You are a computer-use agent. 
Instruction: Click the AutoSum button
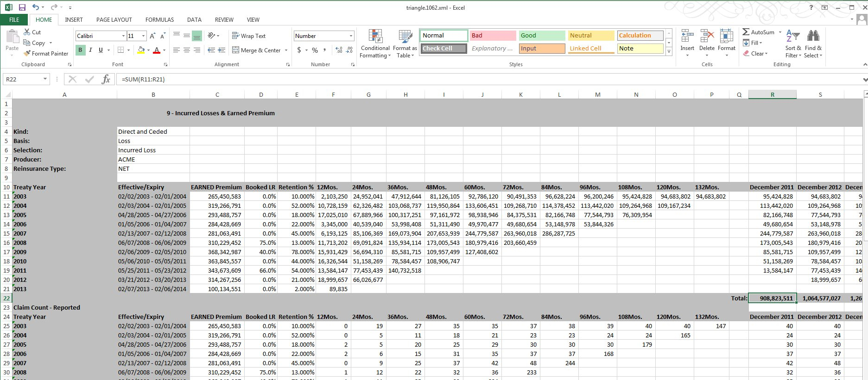click(759, 32)
